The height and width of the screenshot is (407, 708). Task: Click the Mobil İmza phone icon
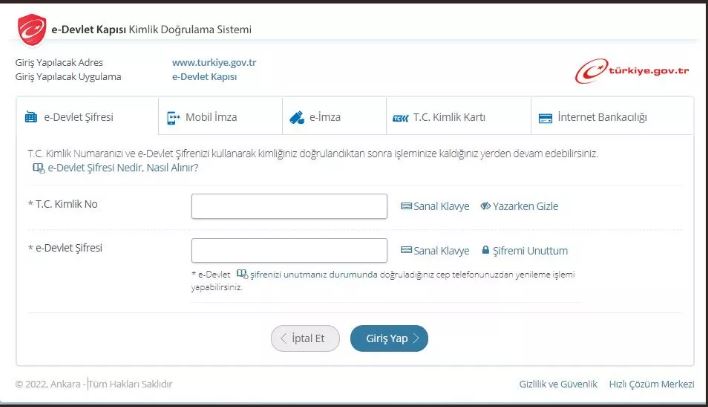(174, 117)
